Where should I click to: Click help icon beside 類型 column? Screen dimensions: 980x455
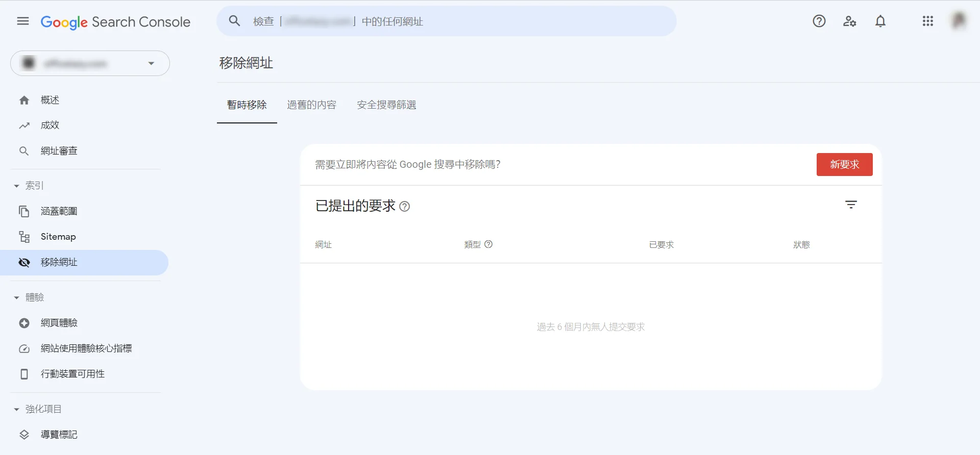point(488,244)
